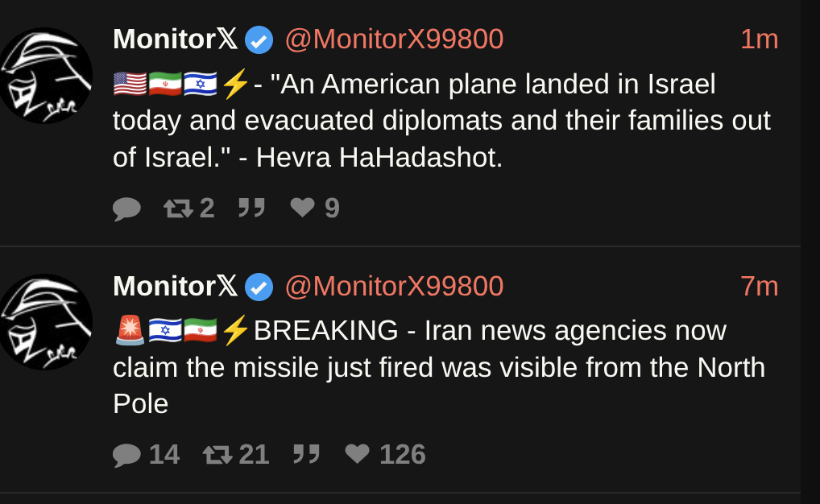Reply to the American plane evacuation tweet
The image size is (820, 504).
point(126,209)
